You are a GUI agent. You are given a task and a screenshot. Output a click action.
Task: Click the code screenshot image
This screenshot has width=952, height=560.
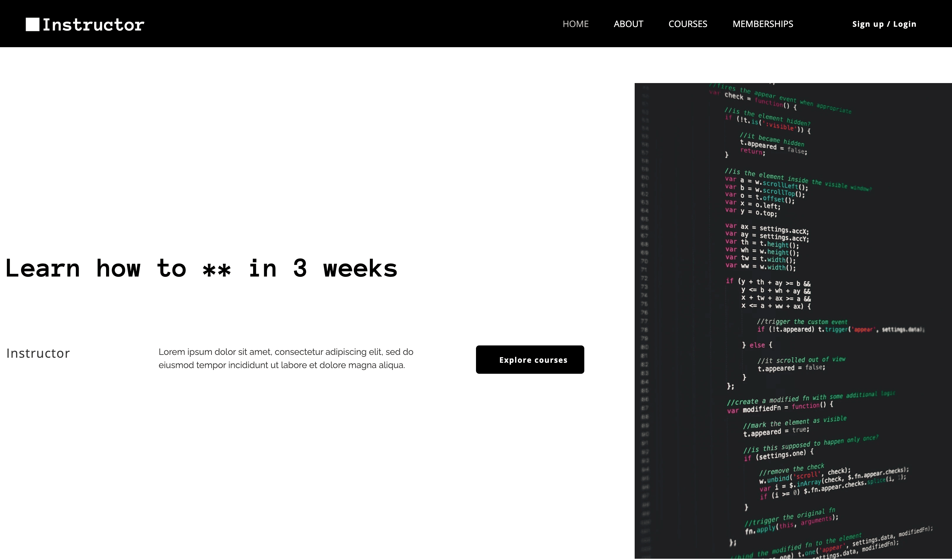793,320
